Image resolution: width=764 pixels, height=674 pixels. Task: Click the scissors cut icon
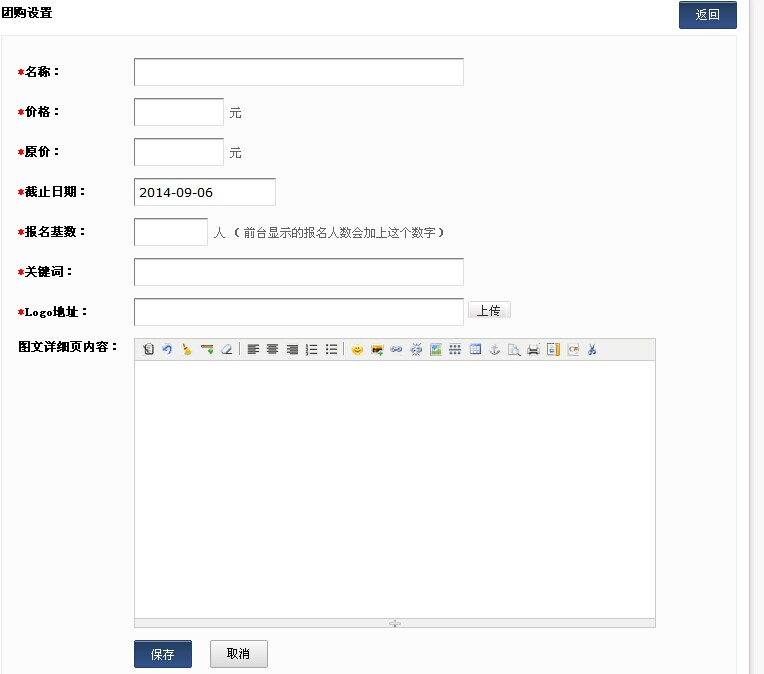[592, 350]
